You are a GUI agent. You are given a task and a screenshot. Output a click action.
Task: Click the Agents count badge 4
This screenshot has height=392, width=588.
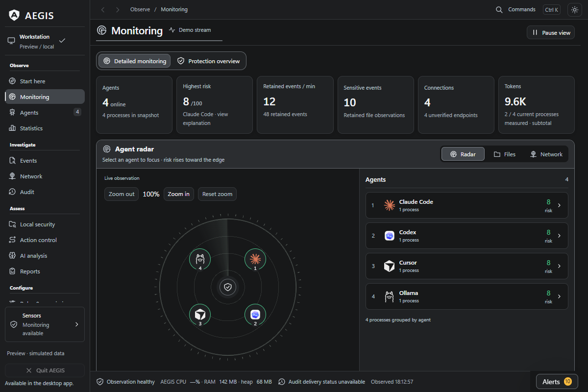pos(77,112)
